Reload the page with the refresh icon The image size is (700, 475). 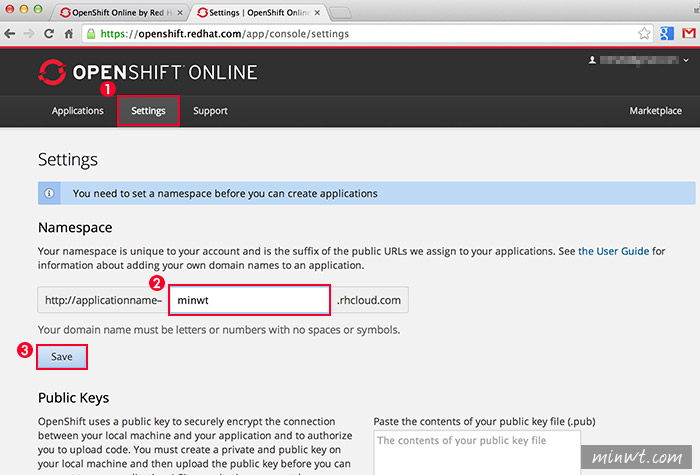[49, 33]
